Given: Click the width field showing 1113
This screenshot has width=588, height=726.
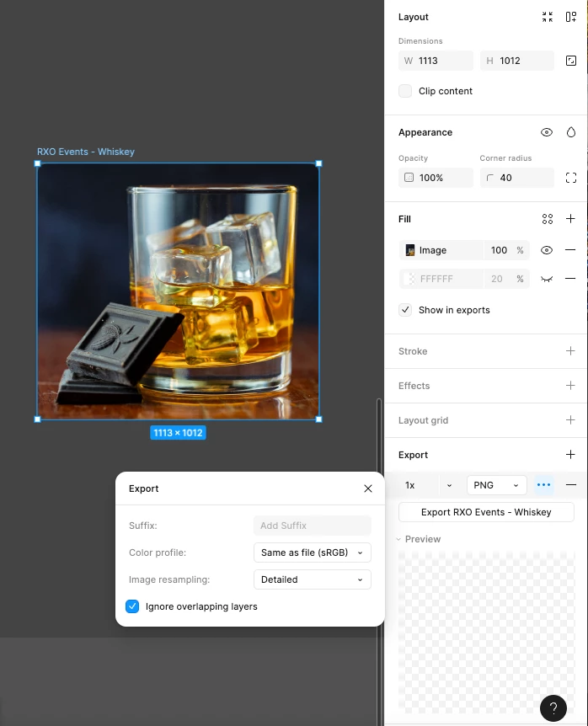Looking at the screenshot, I should (x=436, y=61).
